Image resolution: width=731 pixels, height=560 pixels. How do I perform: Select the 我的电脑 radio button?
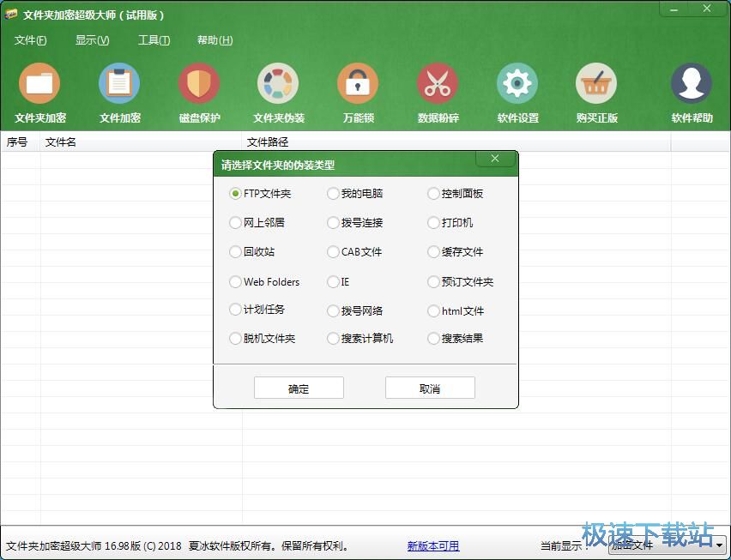(334, 194)
